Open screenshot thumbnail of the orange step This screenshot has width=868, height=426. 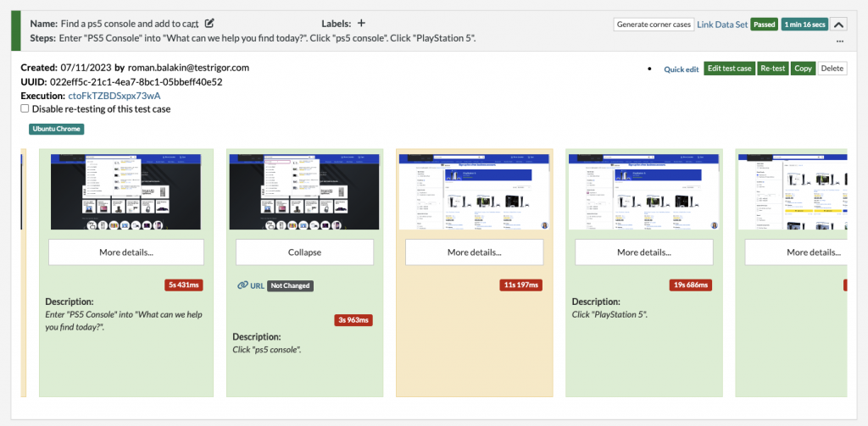[x=474, y=191]
